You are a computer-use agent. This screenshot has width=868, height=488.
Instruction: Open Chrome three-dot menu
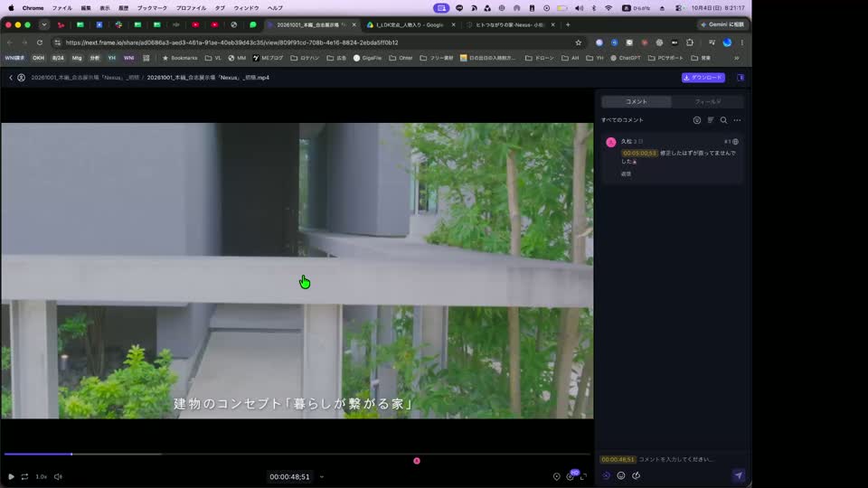pyautogui.click(x=742, y=42)
